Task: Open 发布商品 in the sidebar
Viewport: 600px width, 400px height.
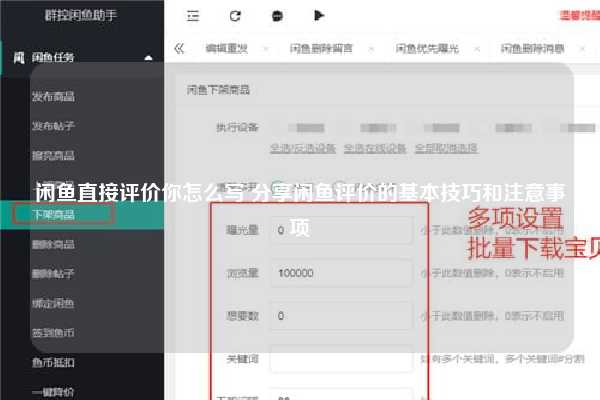Action: [x=53, y=96]
